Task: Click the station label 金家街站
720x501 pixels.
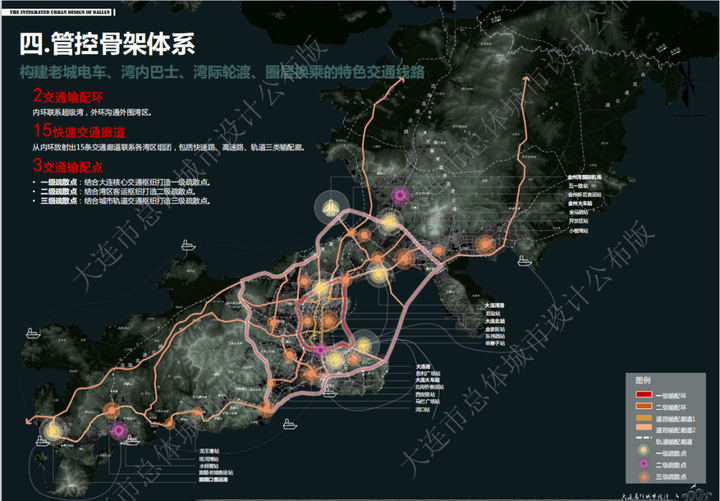Action: [495, 329]
